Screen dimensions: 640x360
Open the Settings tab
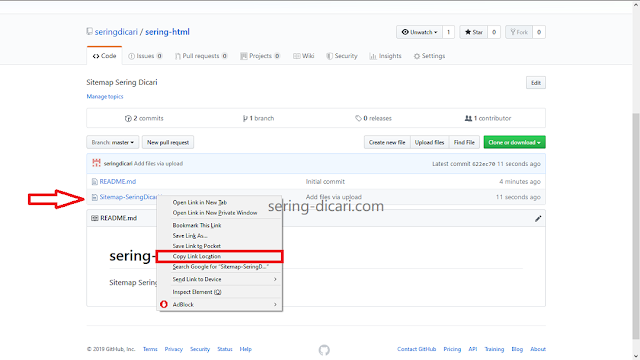[x=429, y=56]
